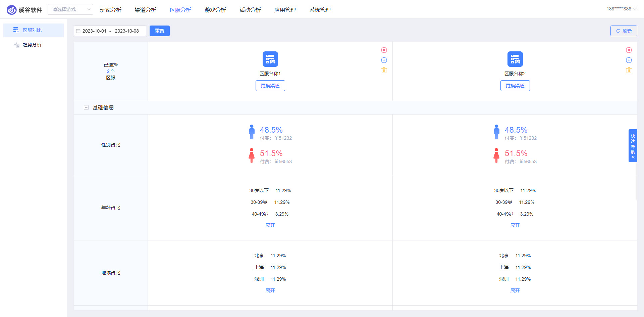Click the 区服对比 sidebar icon
644x317 pixels.
tap(16, 30)
